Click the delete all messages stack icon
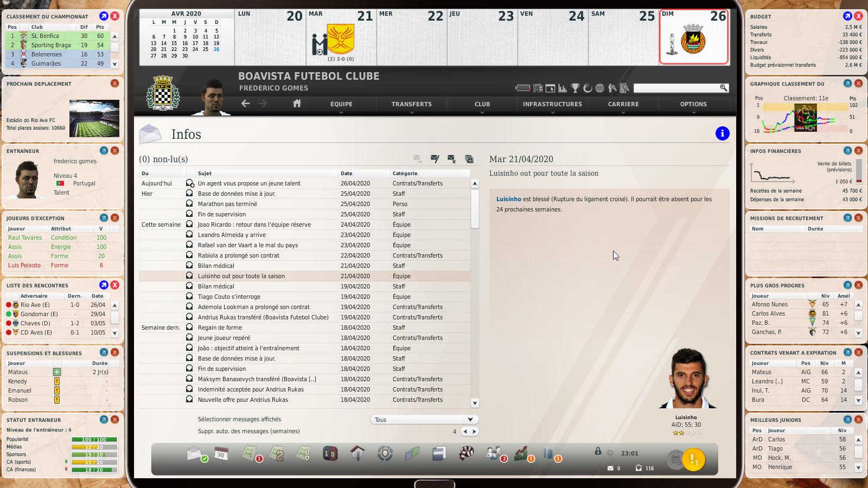This screenshot has width=868, height=488. coord(469,158)
